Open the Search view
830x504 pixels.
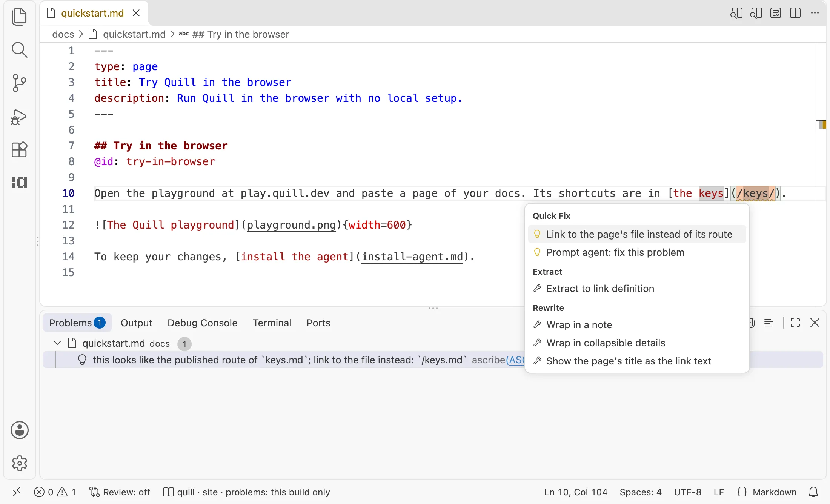[x=19, y=50]
